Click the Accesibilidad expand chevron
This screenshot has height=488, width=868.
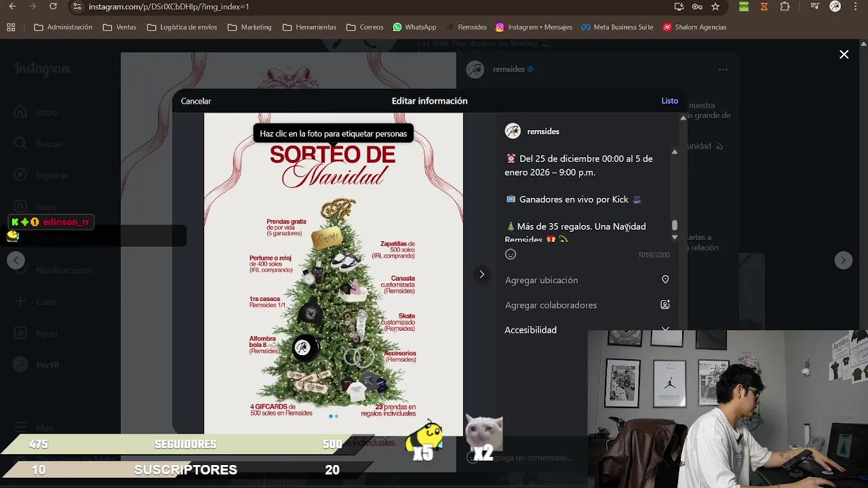[x=665, y=329]
